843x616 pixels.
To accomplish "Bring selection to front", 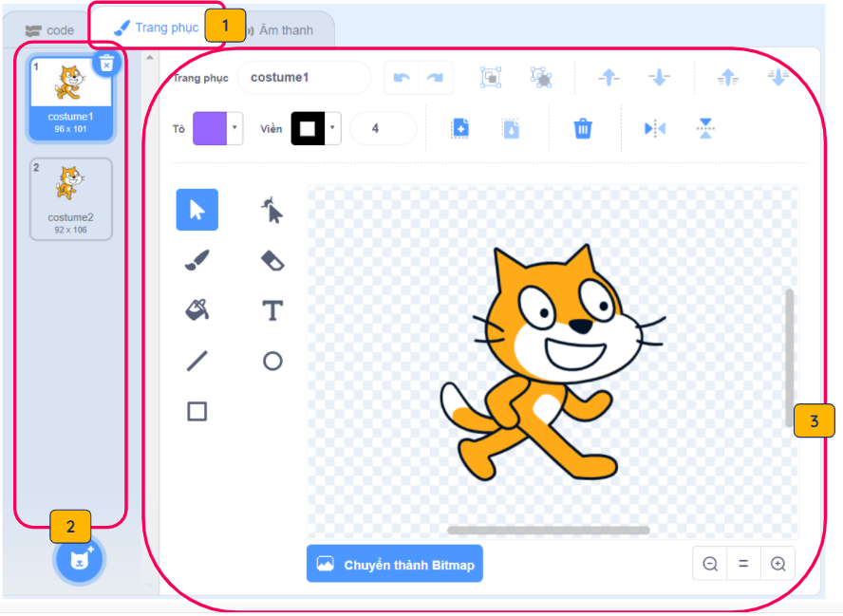I will coord(727,78).
